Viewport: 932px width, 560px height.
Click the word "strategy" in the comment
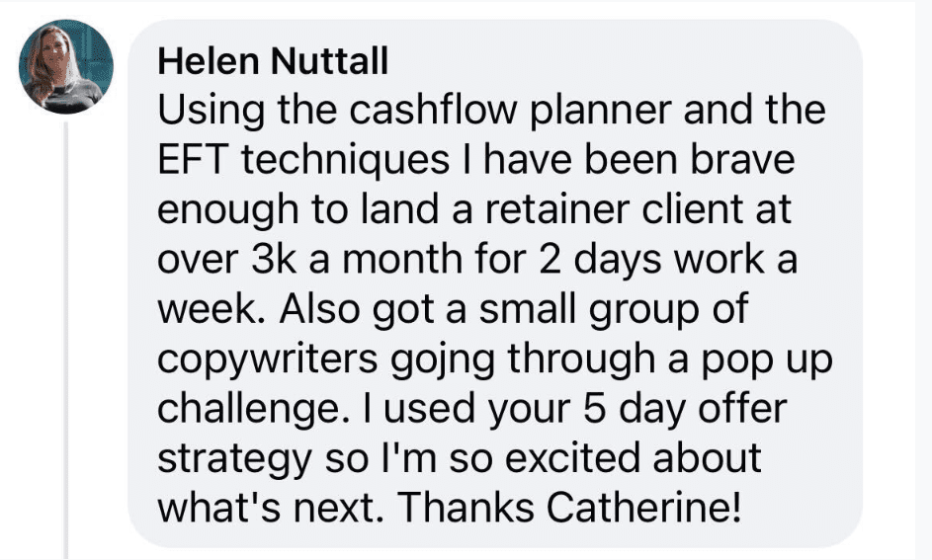(228, 457)
